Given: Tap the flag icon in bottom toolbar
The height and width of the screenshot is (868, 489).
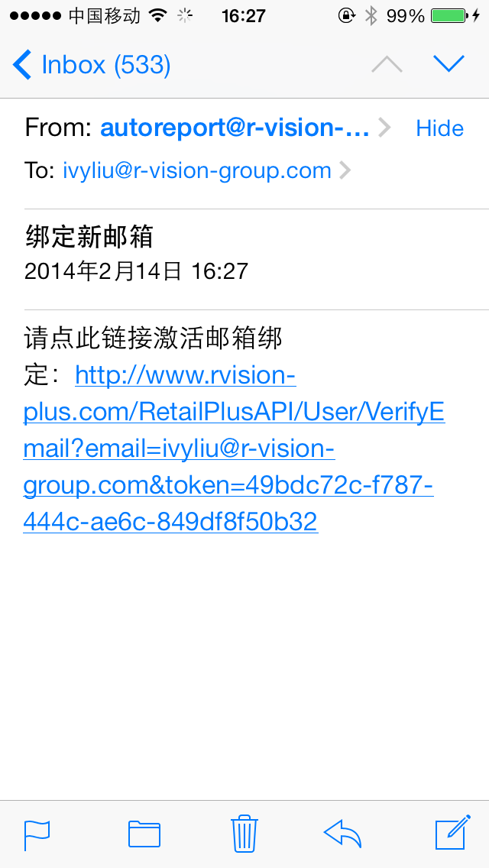Looking at the screenshot, I should tap(37, 835).
